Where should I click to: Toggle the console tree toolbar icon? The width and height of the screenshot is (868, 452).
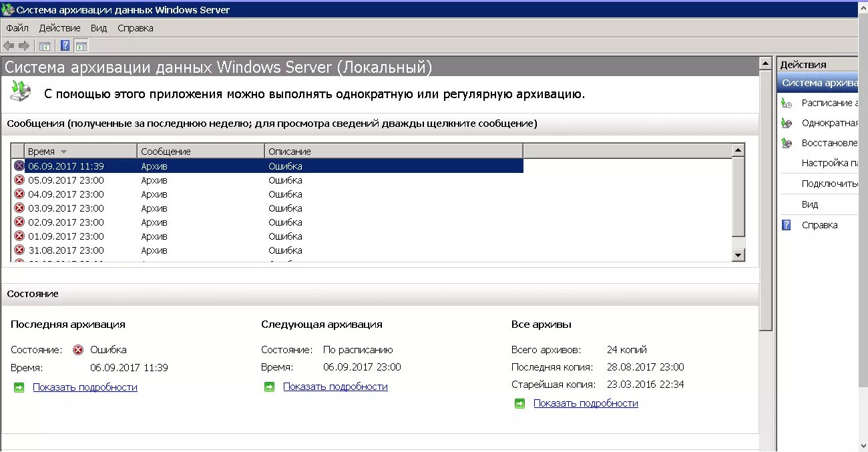pyautogui.click(x=45, y=45)
